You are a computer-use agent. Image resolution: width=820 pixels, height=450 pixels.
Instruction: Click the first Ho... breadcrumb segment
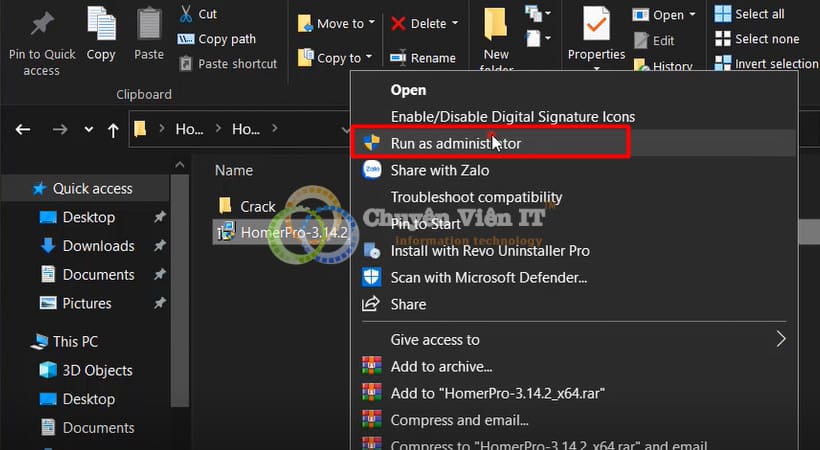click(189, 129)
